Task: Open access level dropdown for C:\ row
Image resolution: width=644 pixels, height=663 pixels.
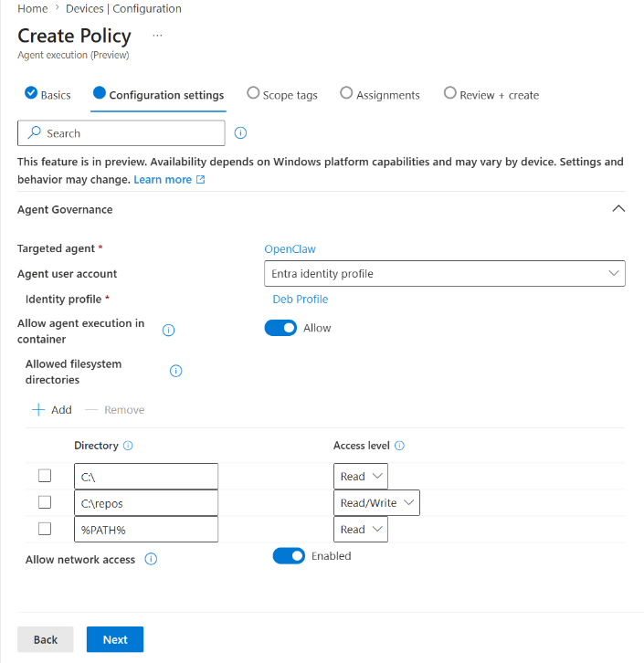Action: pyautogui.click(x=360, y=477)
